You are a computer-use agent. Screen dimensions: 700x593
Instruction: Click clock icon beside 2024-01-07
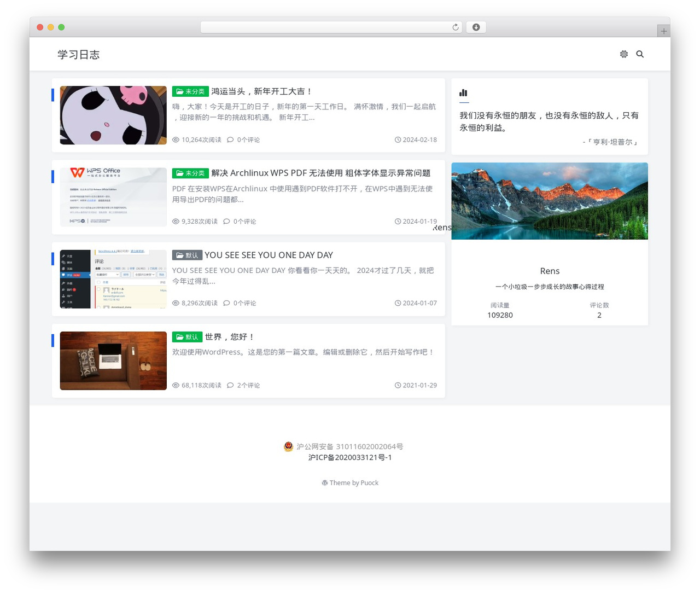398,303
